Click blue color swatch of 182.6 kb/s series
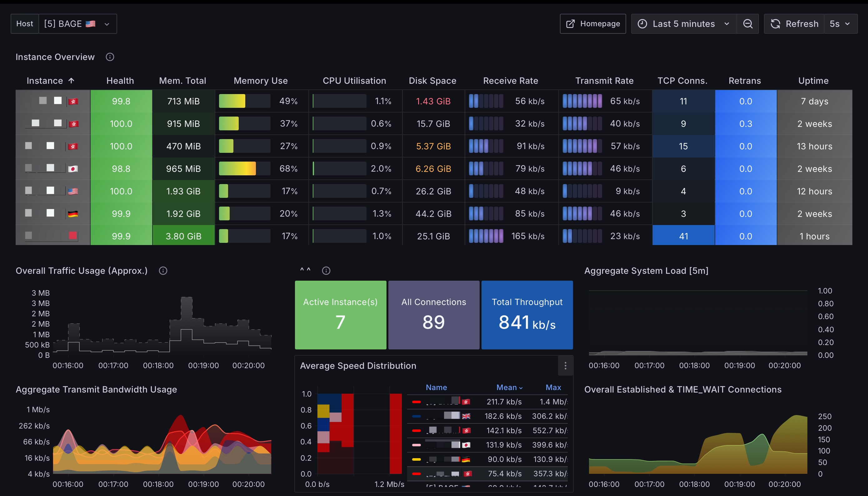Viewport: 868px width, 496px height. pyautogui.click(x=416, y=416)
